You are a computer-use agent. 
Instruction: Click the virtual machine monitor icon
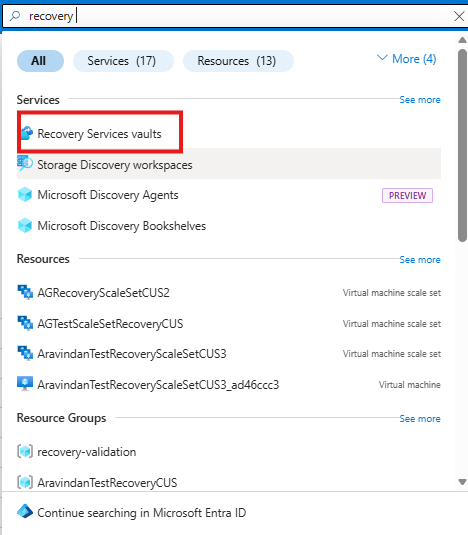click(25, 384)
